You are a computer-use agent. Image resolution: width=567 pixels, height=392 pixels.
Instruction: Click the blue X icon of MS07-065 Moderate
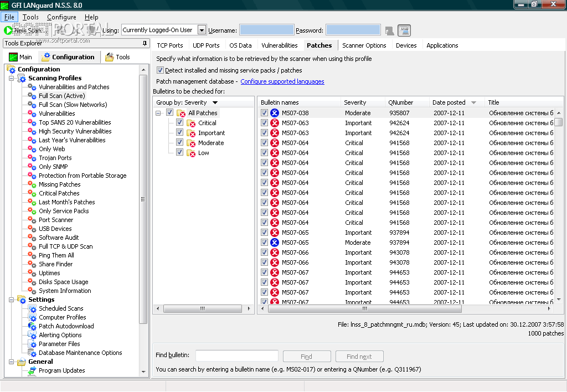click(x=275, y=243)
